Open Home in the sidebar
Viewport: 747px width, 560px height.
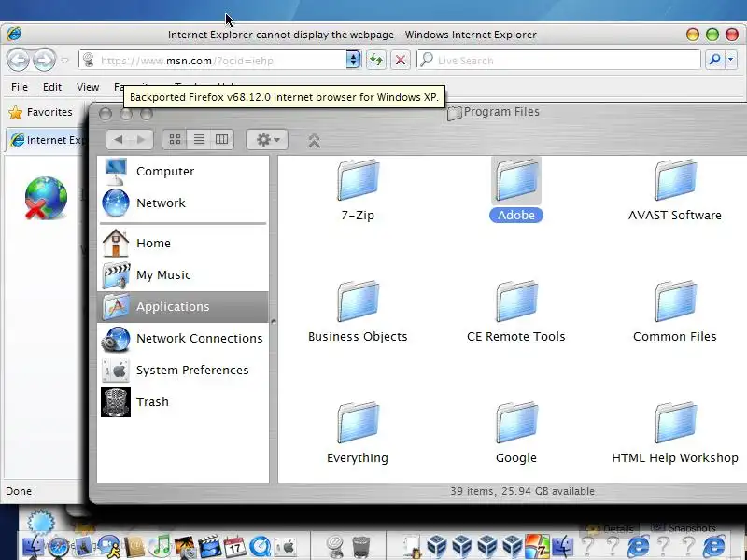tap(183, 243)
